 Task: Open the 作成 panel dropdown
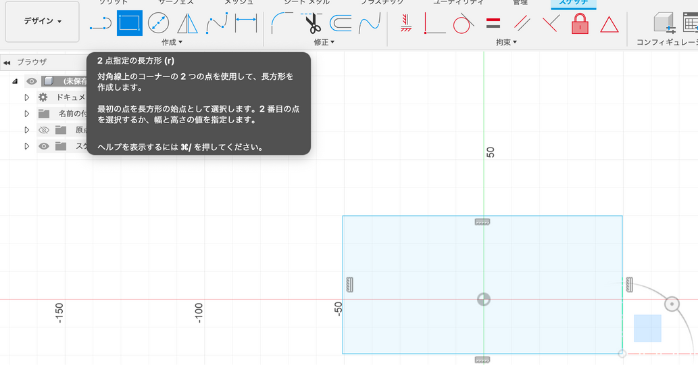point(172,42)
